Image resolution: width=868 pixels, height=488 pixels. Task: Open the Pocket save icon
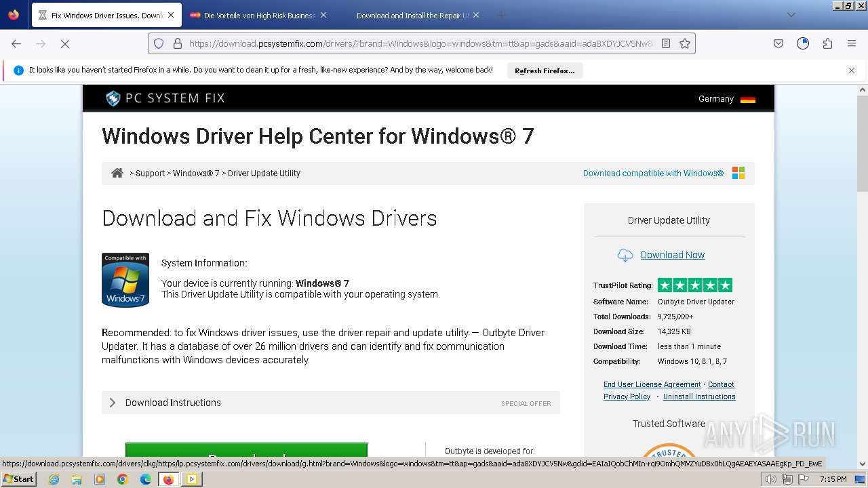[778, 43]
